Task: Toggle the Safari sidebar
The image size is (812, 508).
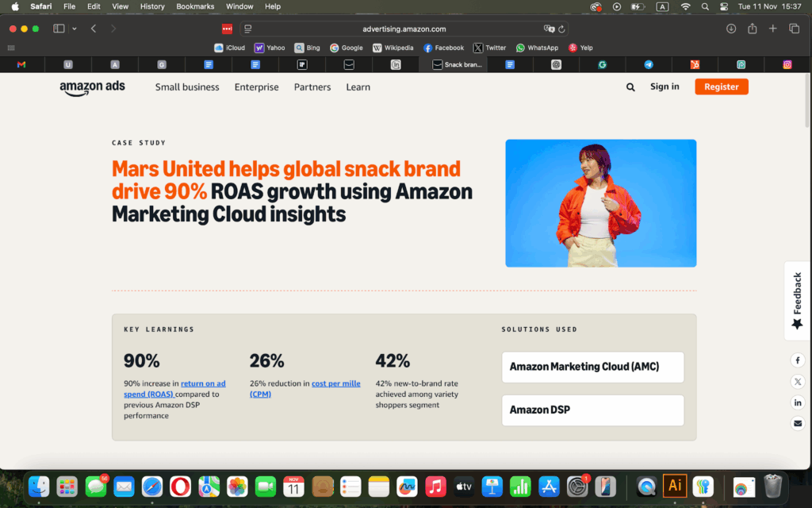Action: 59,29
